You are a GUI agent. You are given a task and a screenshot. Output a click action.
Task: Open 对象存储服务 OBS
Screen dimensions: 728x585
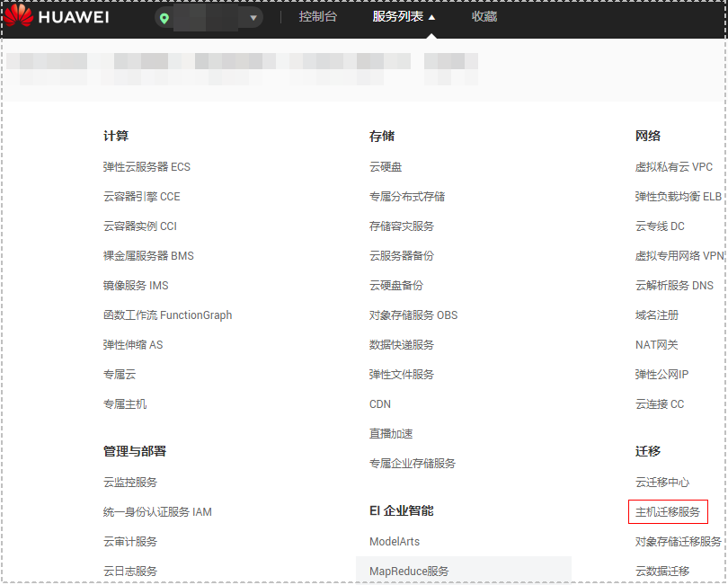[413, 315]
